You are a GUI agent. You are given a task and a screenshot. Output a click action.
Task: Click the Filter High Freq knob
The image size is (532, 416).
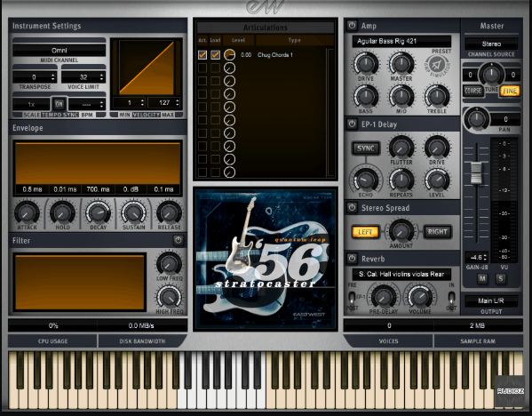169,297
